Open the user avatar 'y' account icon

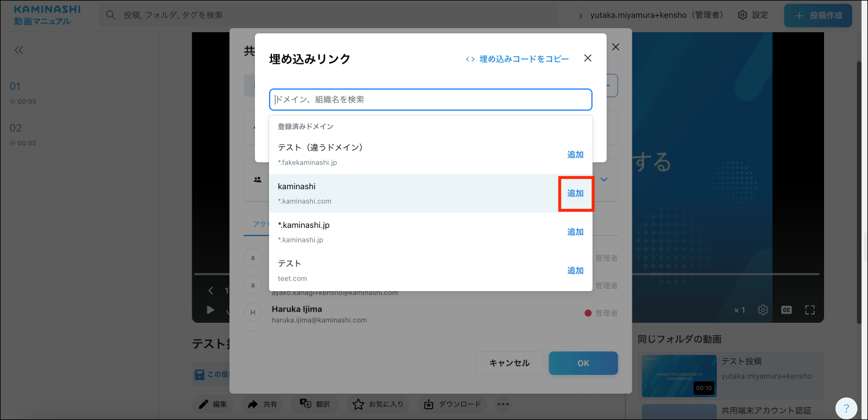[581, 15]
